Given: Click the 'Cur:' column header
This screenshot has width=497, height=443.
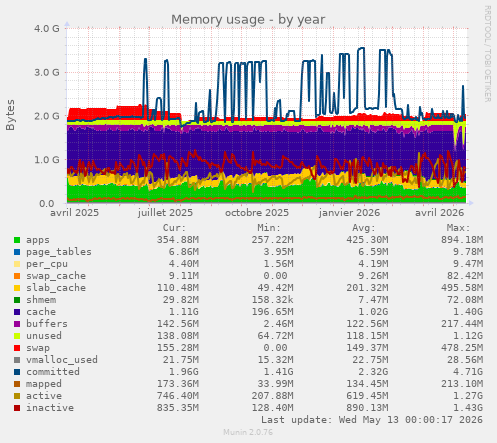Looking at the screenshot, I should click(x=174, y=228).
